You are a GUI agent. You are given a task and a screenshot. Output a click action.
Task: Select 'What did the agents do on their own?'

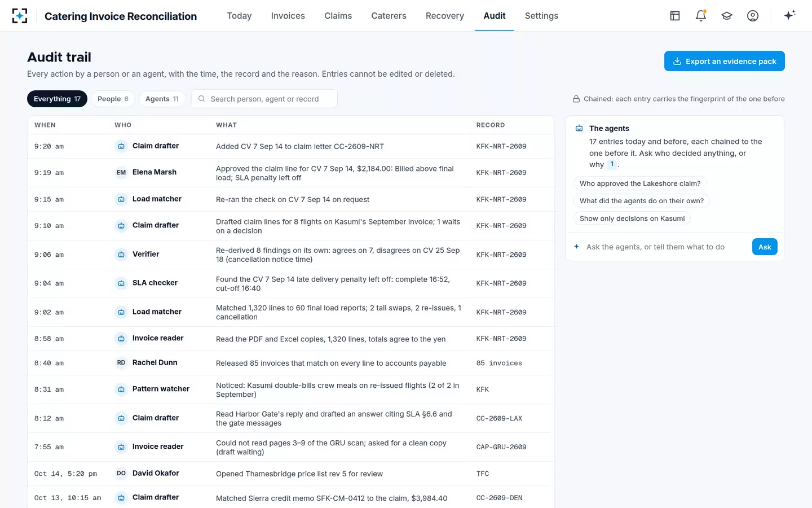642,201
